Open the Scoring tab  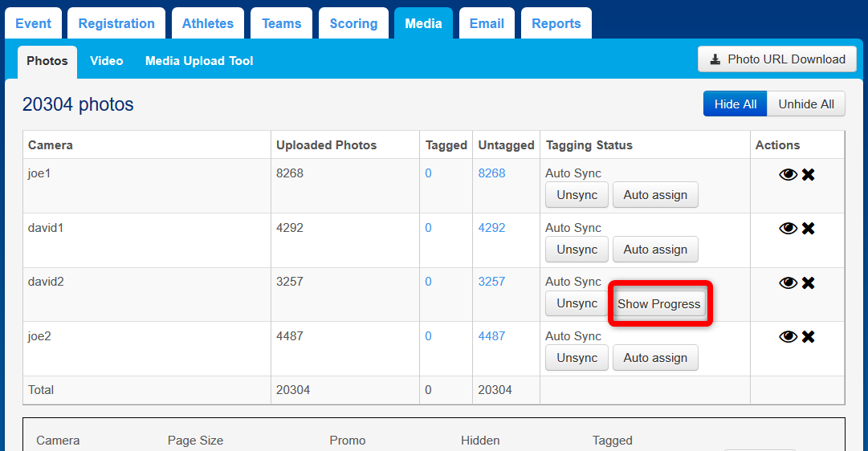tap(353, 23)
